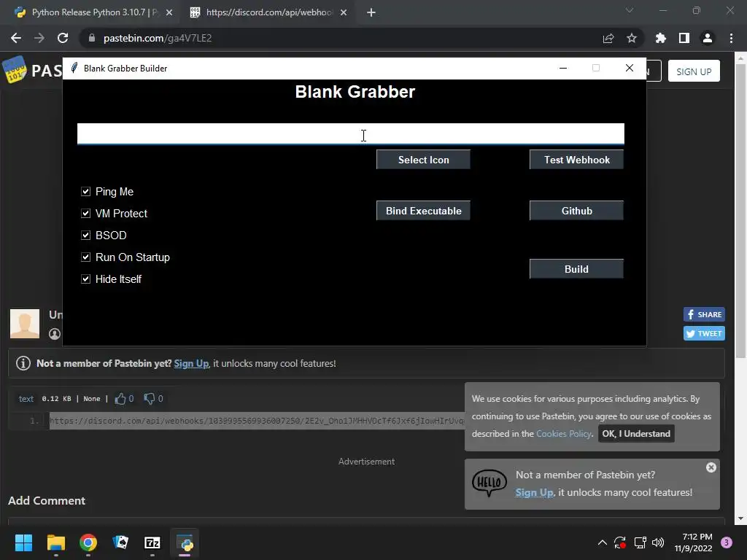Go forward in browser history

coord(39,38)
